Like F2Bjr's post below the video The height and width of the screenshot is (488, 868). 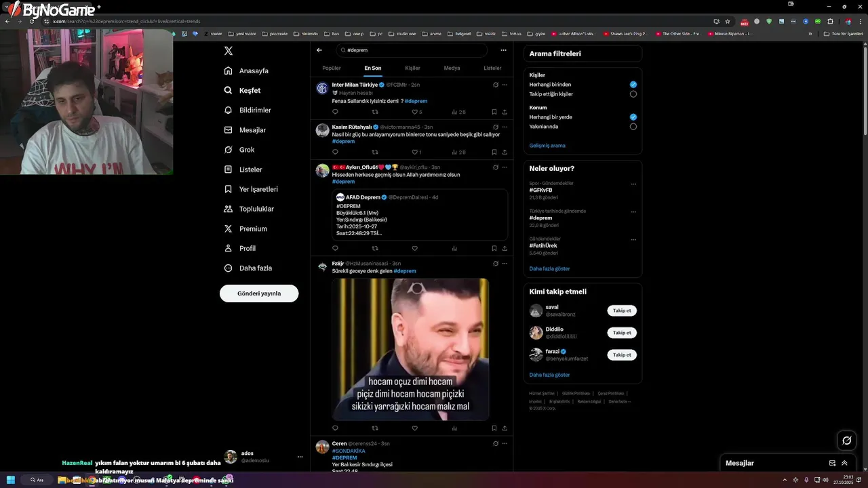pyautogui.click(x=415, y=428)
